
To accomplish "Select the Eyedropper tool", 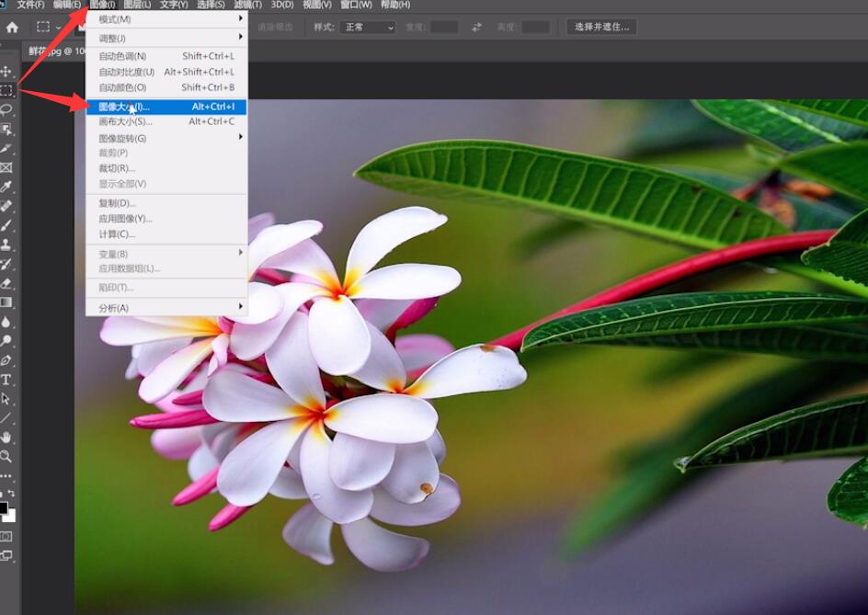I will pos(6,187).
